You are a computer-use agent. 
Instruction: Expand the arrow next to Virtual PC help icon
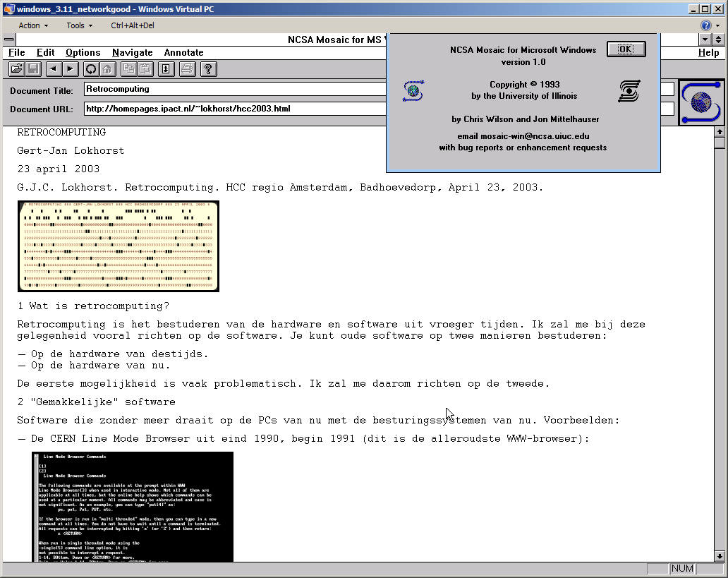pos(718,25)
